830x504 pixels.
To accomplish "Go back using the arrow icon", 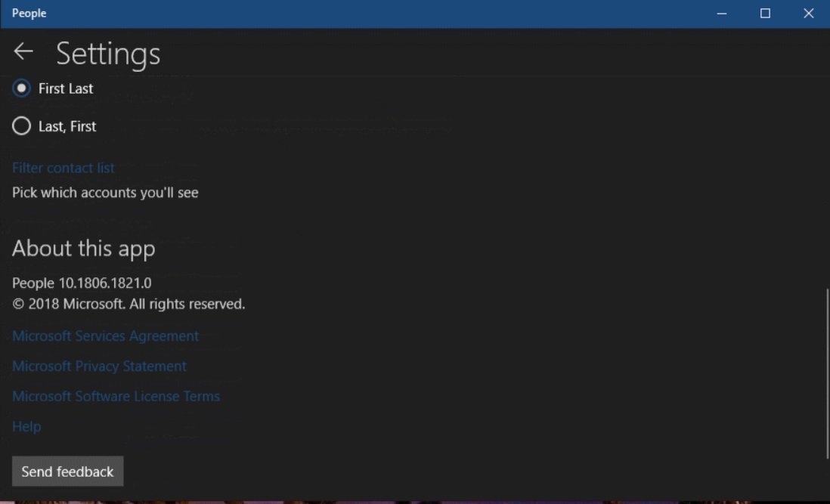I will point(23,51).
